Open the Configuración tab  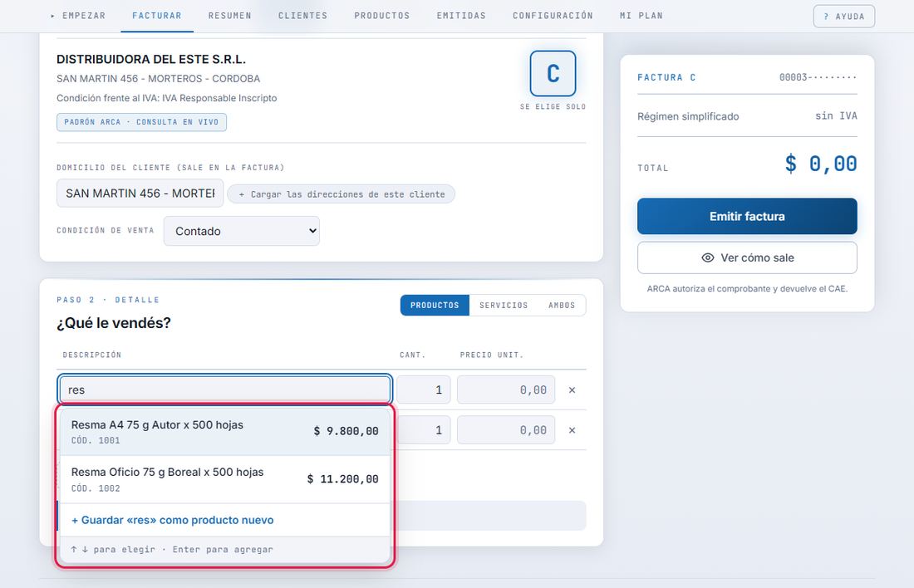553,16
